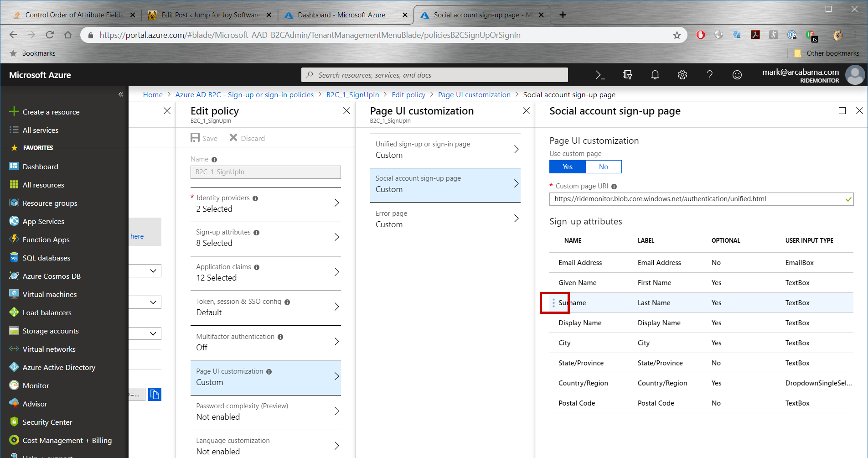Open the Help question mark icon
The image size is (868, 458).
pos(710,75)
